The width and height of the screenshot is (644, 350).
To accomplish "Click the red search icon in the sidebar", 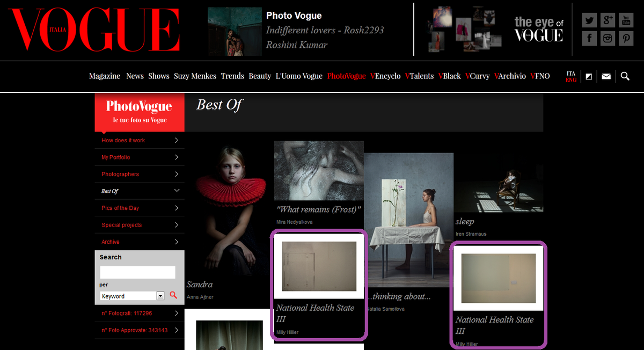I will click(x=173, y=295).
